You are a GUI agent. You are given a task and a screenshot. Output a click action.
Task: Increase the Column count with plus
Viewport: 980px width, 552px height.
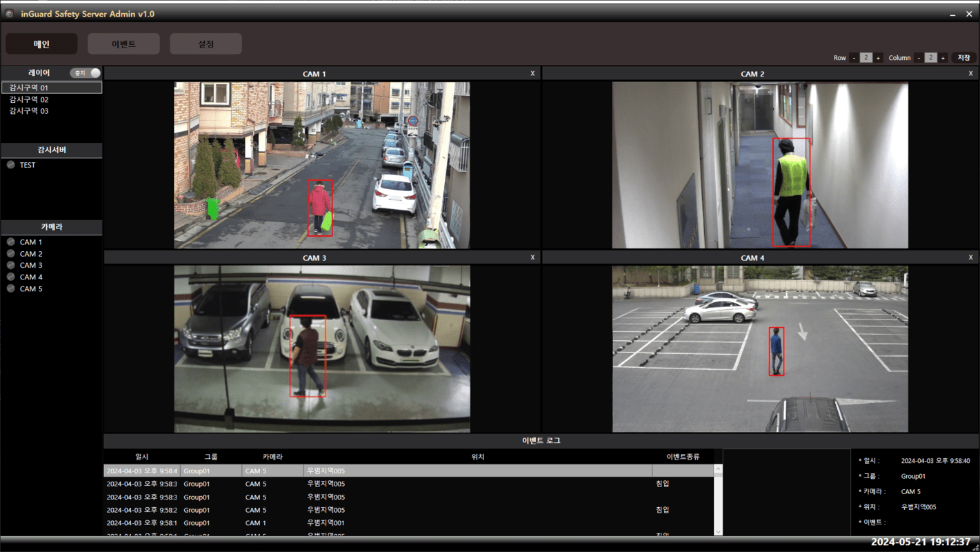(x=943, y=58)
